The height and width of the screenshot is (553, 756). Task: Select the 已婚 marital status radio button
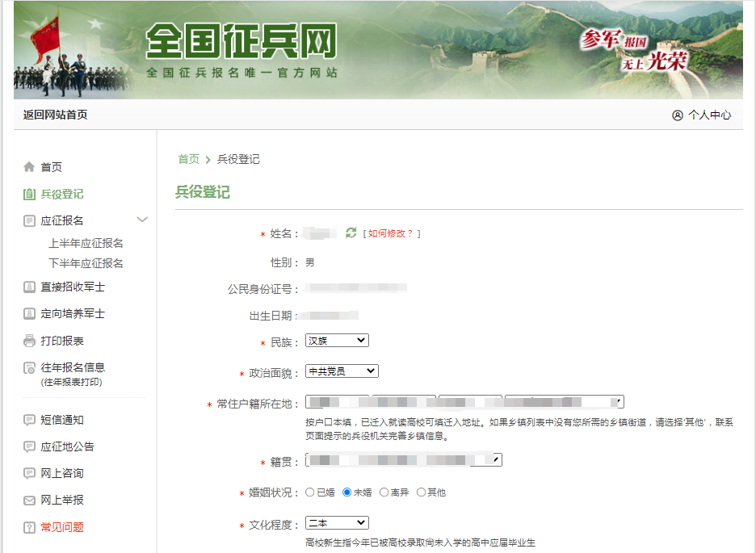310,492
